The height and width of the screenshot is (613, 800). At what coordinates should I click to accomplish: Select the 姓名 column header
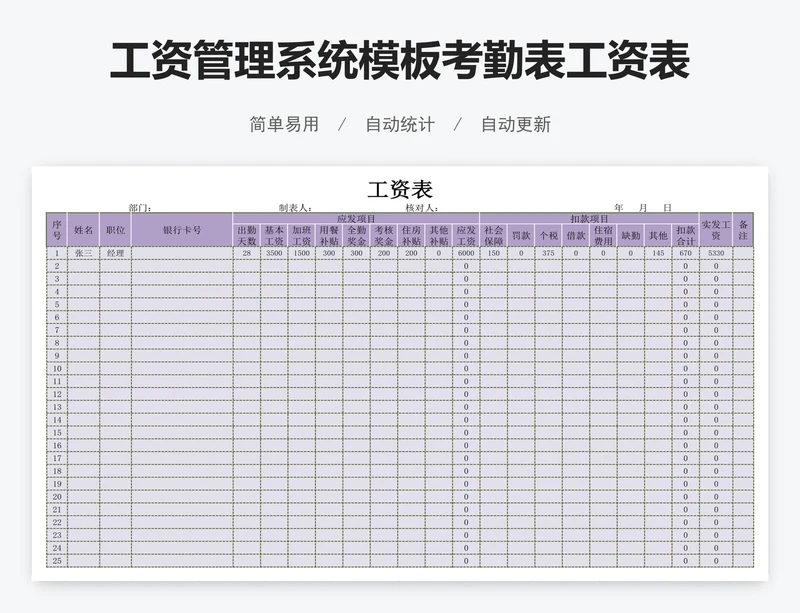[83, 230]
